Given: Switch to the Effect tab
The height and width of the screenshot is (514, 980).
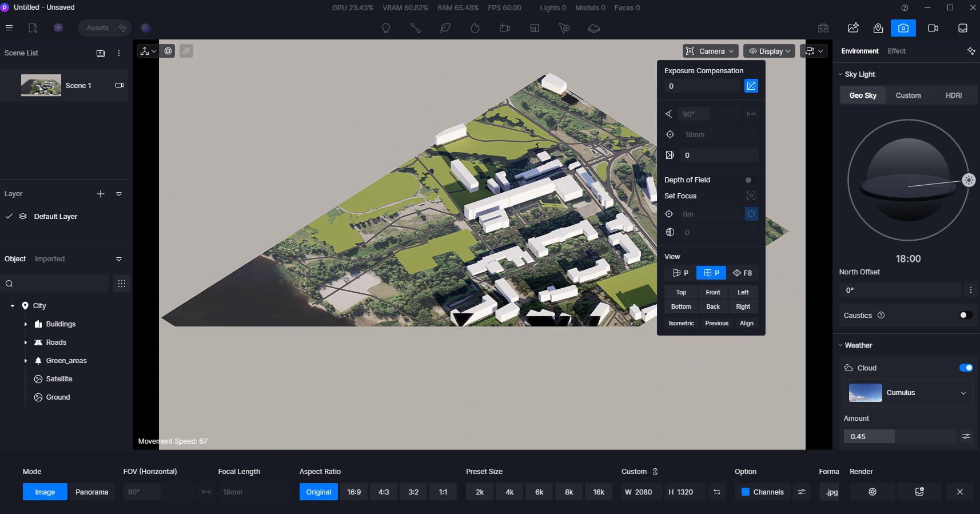Looking at the screenshot, I should coord(896,51).
